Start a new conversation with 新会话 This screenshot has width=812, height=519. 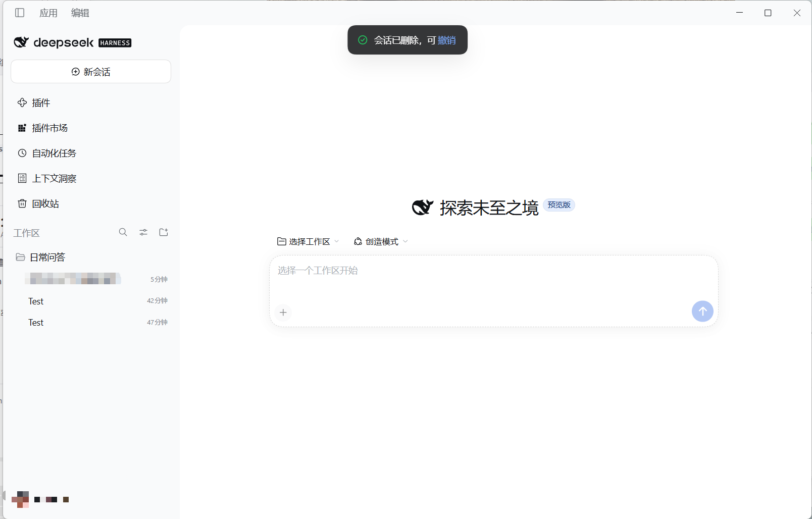click(x=91, y=72)
